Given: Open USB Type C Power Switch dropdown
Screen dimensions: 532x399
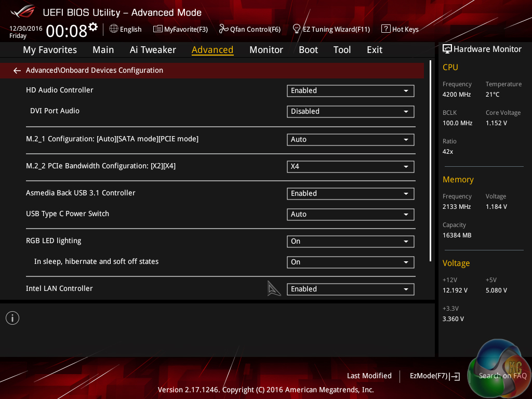Looking at the screenshot, I should click(x=351, y=215).
